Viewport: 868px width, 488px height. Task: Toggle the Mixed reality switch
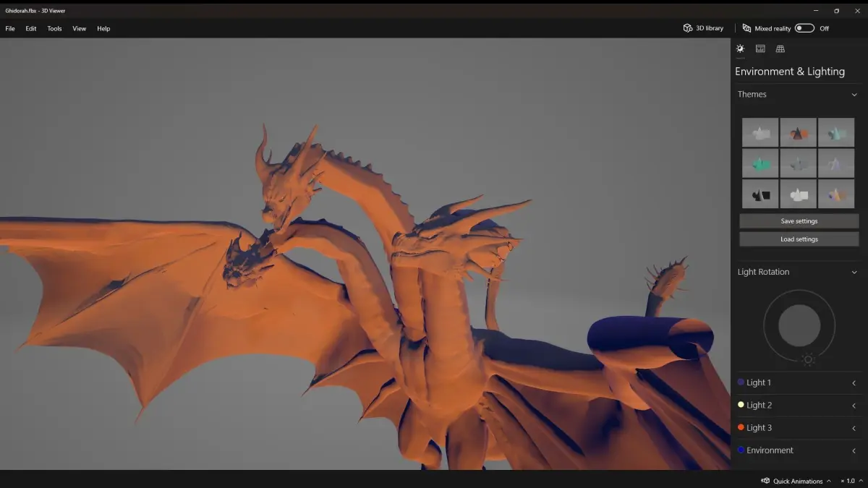tap(804, 28)
